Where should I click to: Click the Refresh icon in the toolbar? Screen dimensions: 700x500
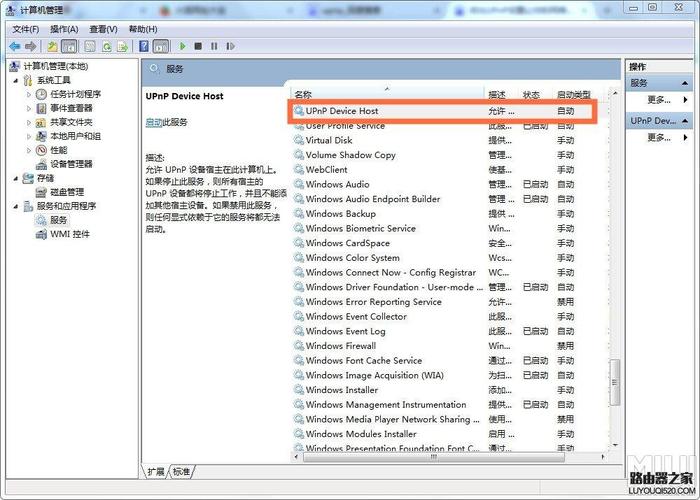click(x=106, y=46)
